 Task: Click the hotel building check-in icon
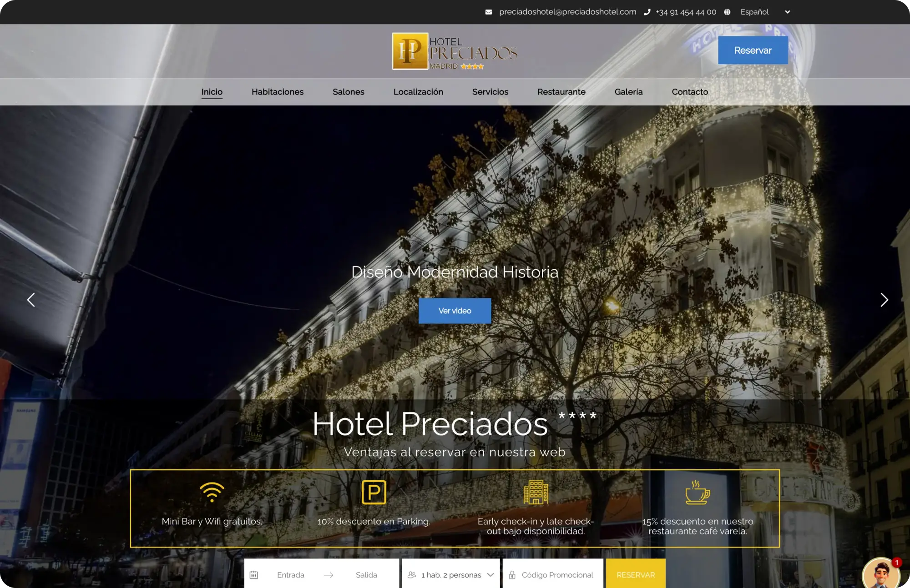point(536,492)
